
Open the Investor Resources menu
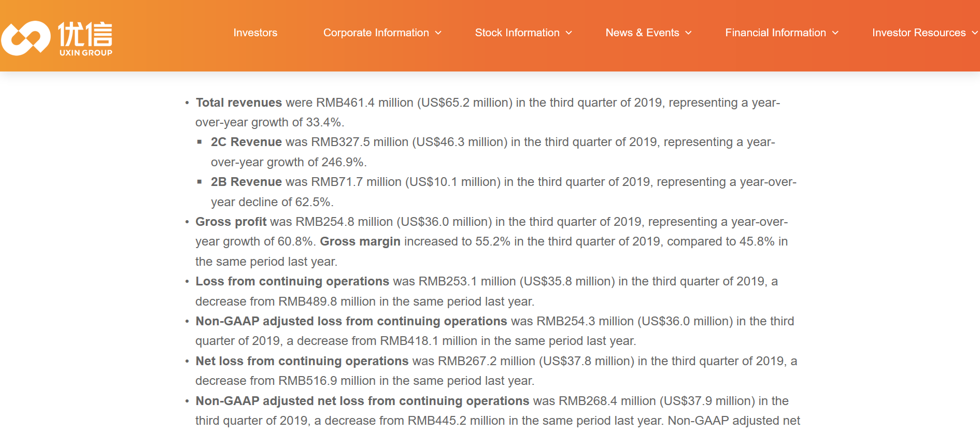coord(918,33)
